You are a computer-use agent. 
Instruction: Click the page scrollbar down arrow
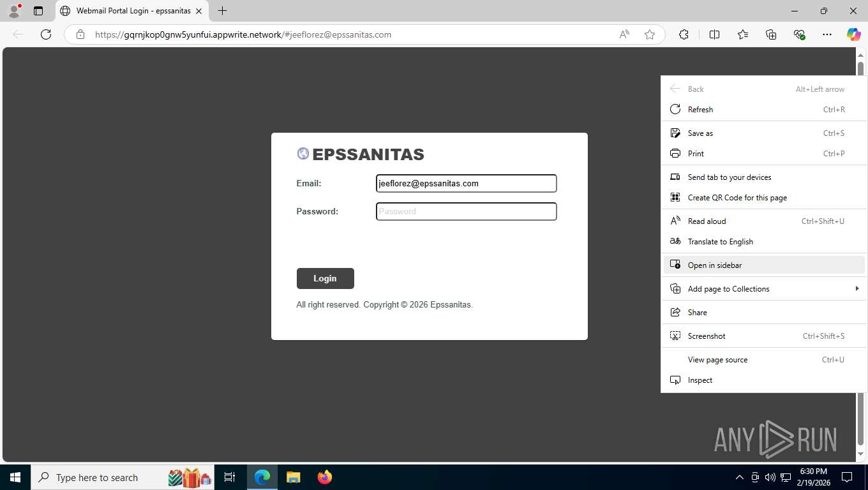[860, 454]
